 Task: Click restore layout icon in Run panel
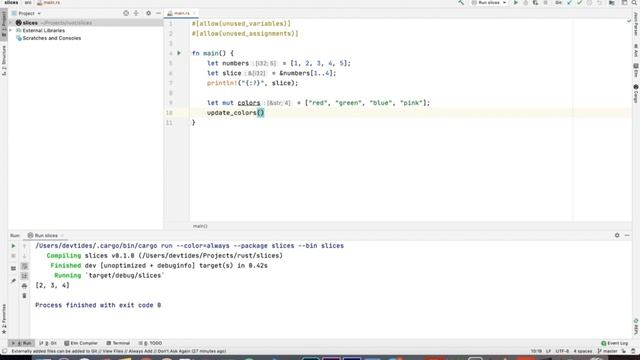click(13, 268)
